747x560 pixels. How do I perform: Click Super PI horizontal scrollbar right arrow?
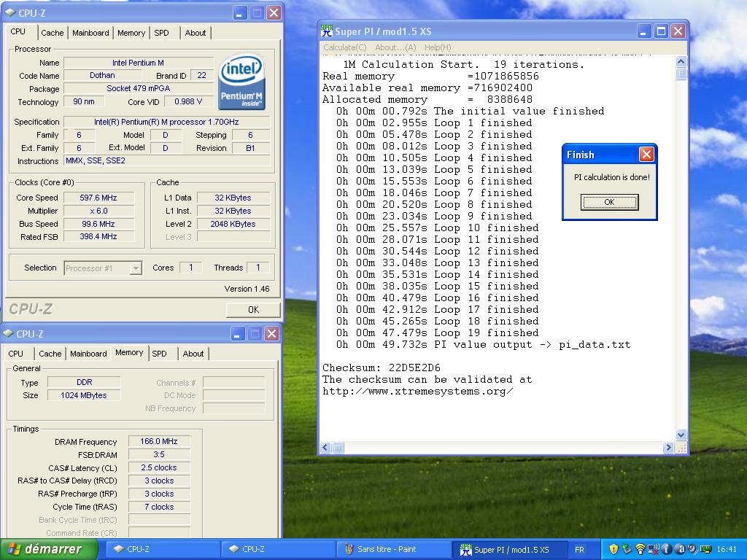[668, 448]
